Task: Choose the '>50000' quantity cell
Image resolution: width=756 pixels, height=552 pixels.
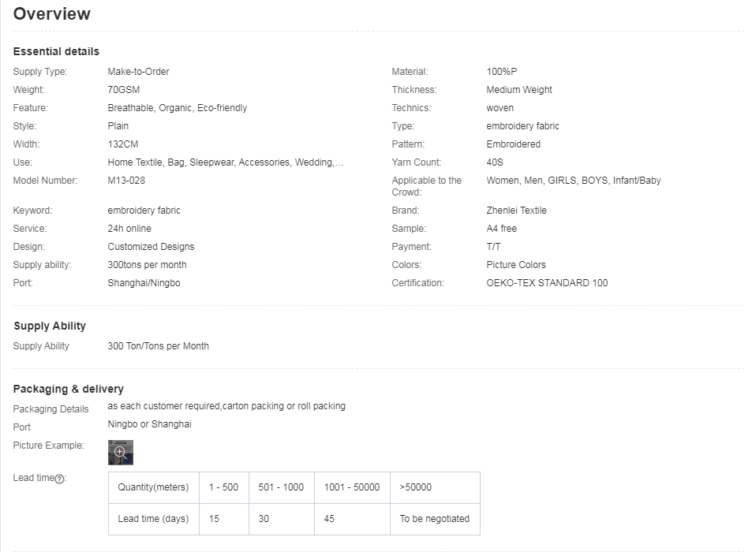Action: pos(416,487)
